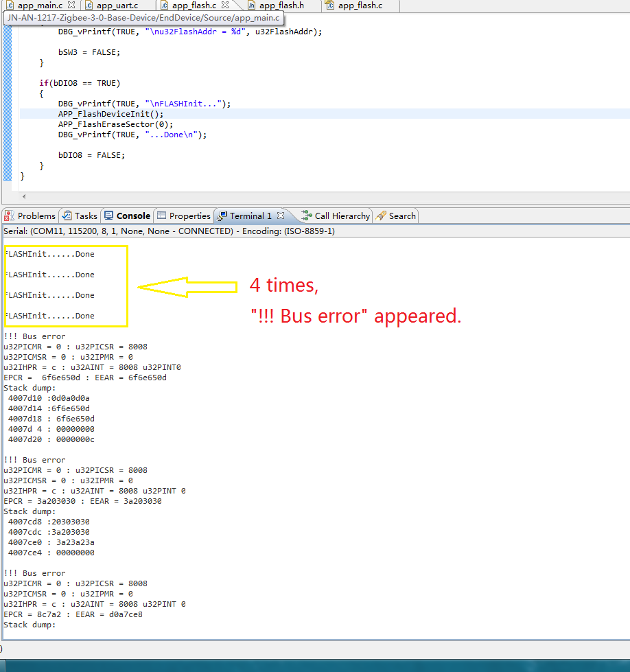Click the if(bDIO8 == TRUE) statement
630x672 pixels.
pyautogui.click(x=80, y=83)
